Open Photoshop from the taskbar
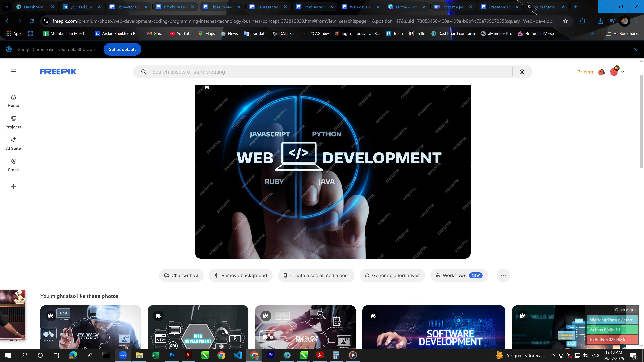 (x=172, y=355)
